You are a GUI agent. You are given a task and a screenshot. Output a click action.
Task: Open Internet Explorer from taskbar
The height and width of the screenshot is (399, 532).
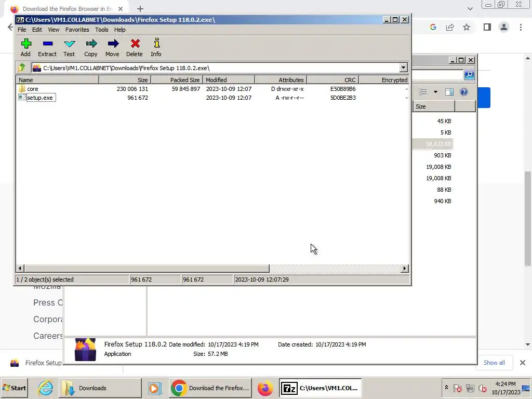click(45, 388)
